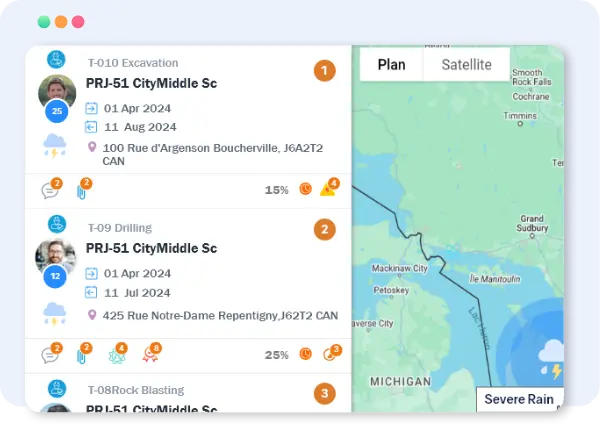Viewport: 600px width, 431px height.
Task: Switch map to Plan view
Action: pos(391,64)
